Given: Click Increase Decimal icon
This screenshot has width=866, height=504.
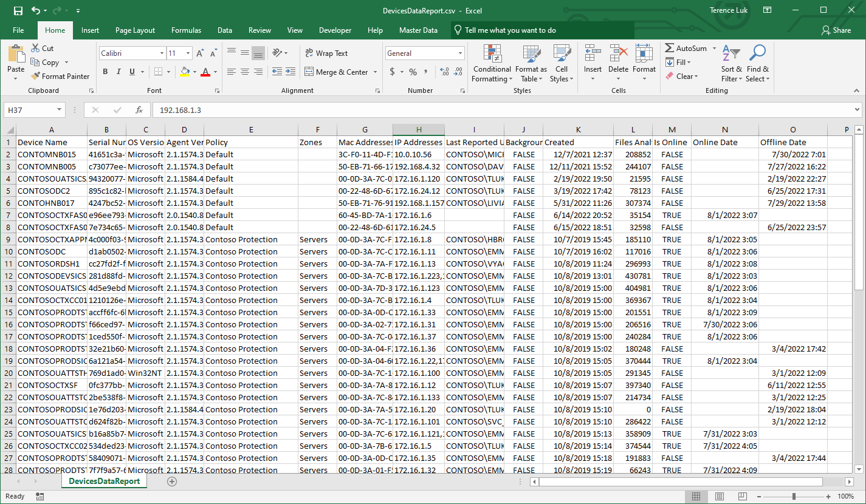Looking at the screenshot, I should tap(444, 72).
